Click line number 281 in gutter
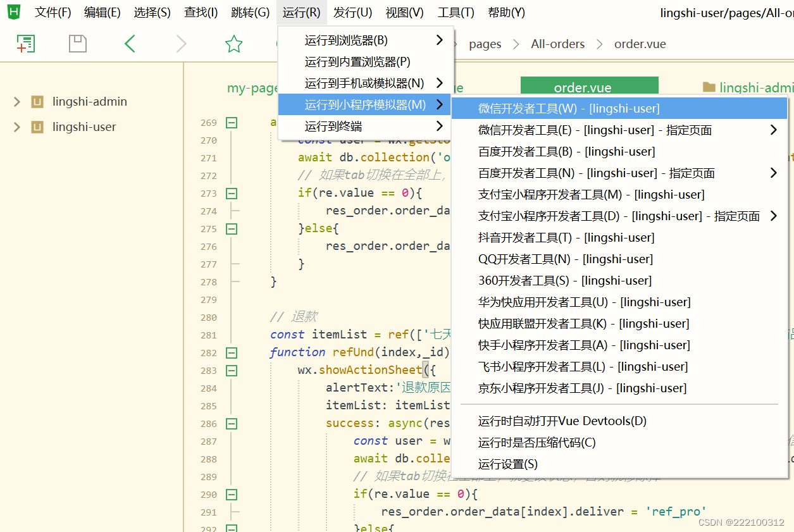The width and height of the screenshot is (794, 532). tap(209, 335)
